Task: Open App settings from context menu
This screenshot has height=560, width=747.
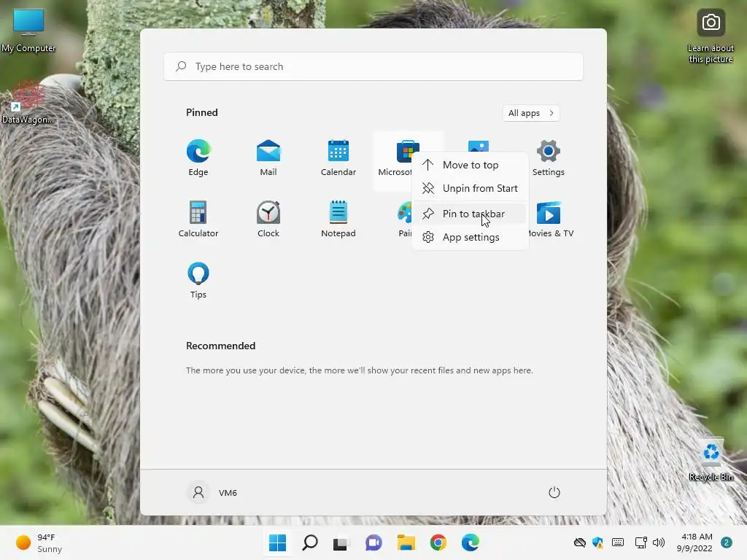Action: 471,237
